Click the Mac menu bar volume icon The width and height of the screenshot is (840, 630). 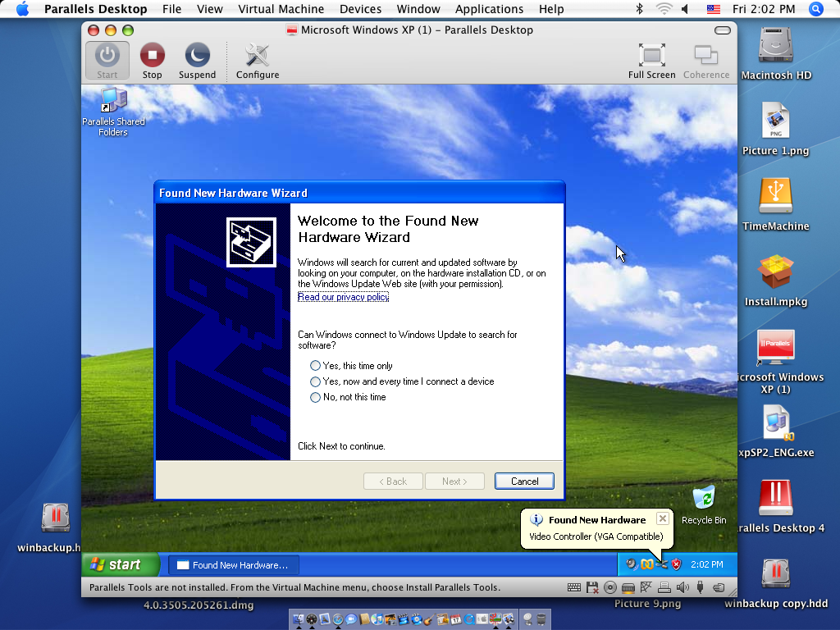pos(685,9)
